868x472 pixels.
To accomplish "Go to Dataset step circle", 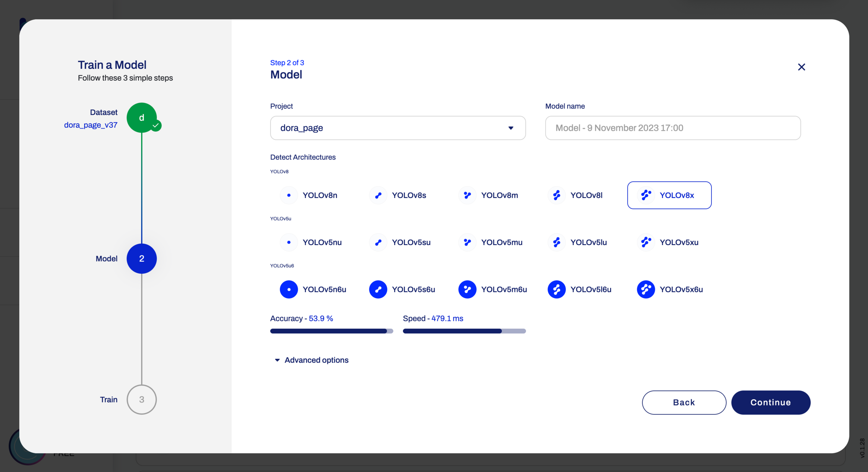I will [x=142, y=118].
